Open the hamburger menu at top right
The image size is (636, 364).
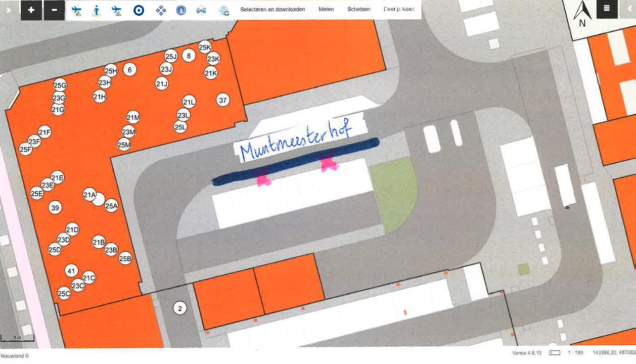point(607,9)
